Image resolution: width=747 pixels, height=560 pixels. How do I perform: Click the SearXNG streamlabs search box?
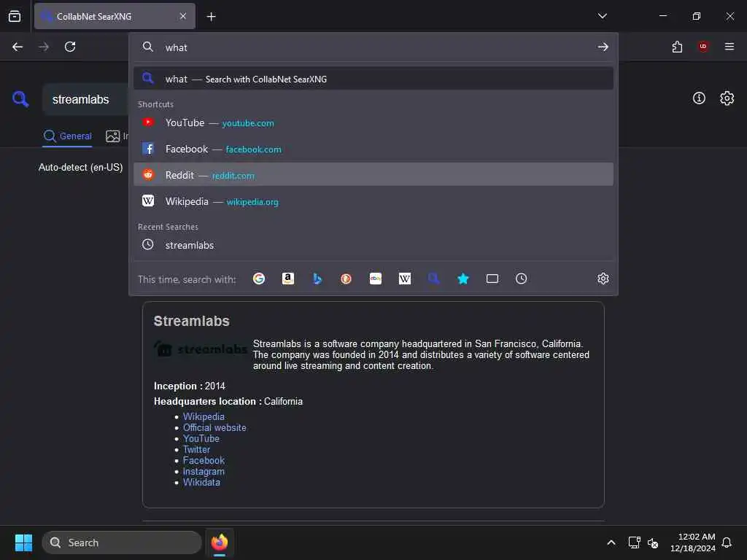(86, 99)
